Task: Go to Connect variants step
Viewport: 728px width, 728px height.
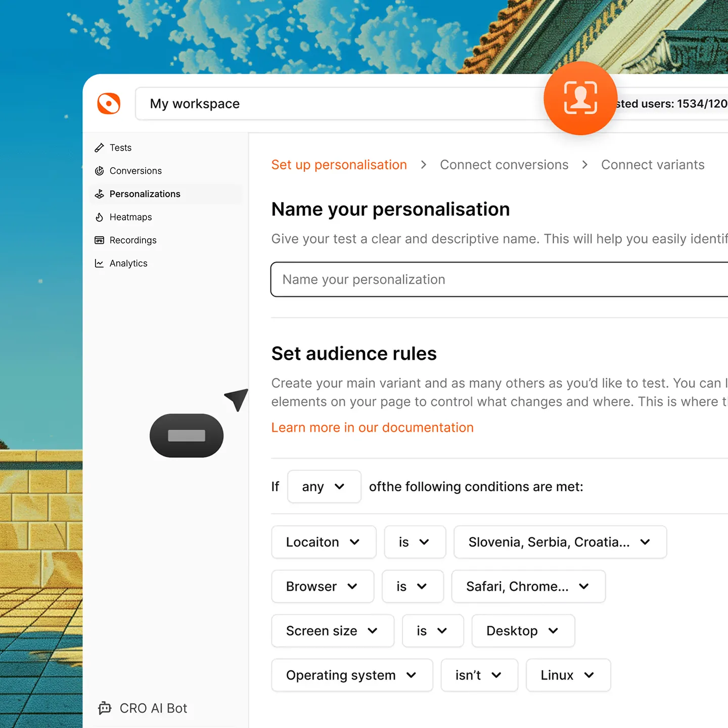Action: tap(653, 165)
